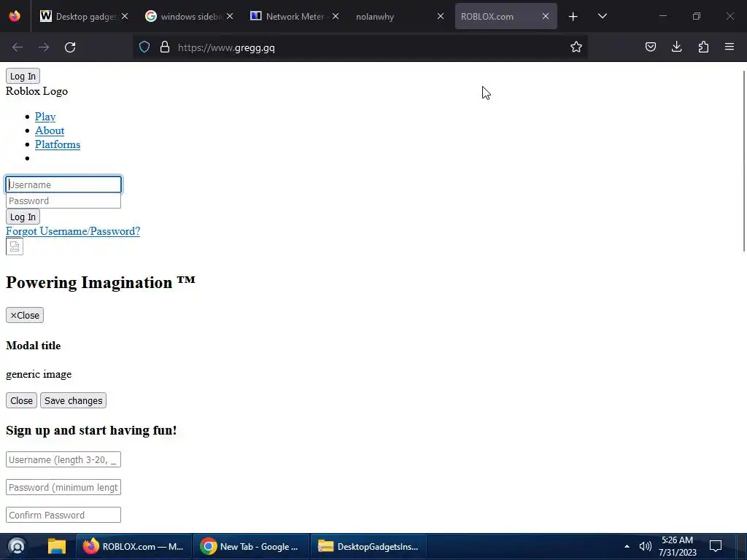Restore down the Firefox window
This screenshot has height=560, width=747.
click(697, 16)
